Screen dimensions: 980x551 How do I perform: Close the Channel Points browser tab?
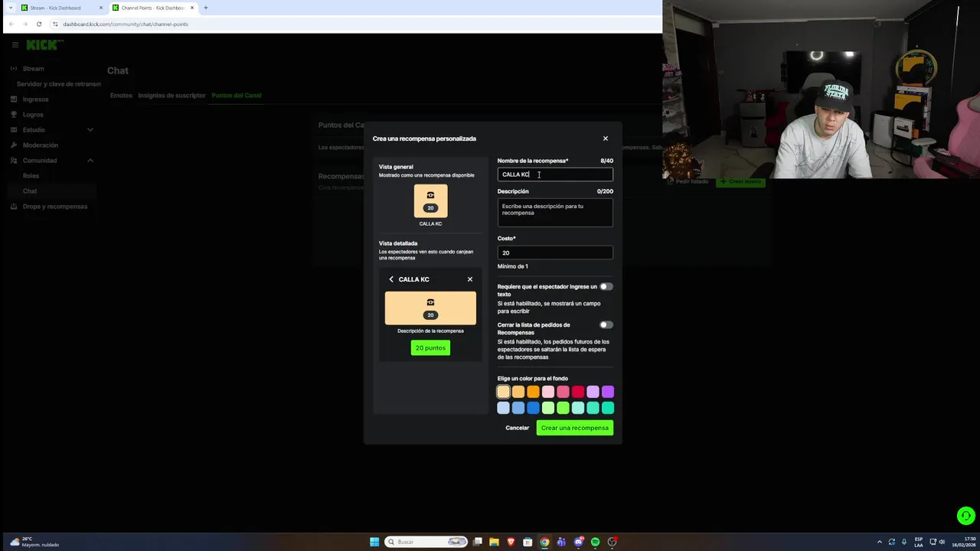coord(191,8)
